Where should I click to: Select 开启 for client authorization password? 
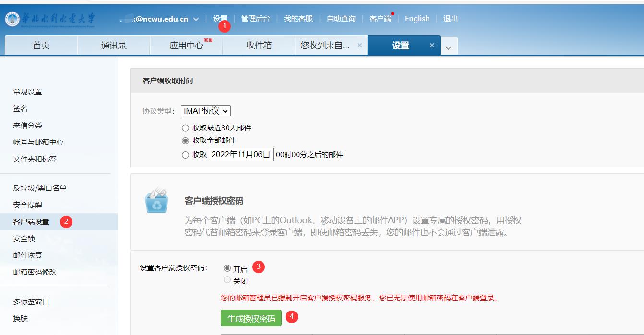tap(227, 268)
